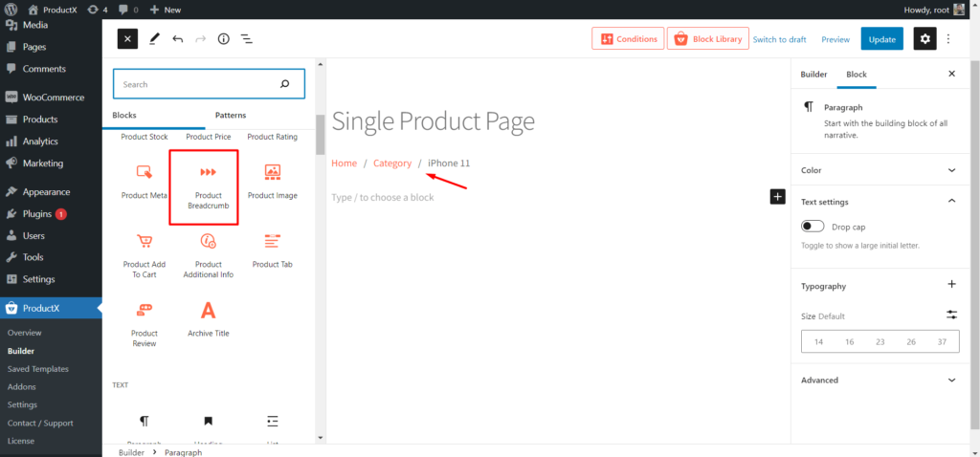This screenshot has width=980, height=457.
Task: Open the comments bubble in admin bar
Action: point(128,10)
